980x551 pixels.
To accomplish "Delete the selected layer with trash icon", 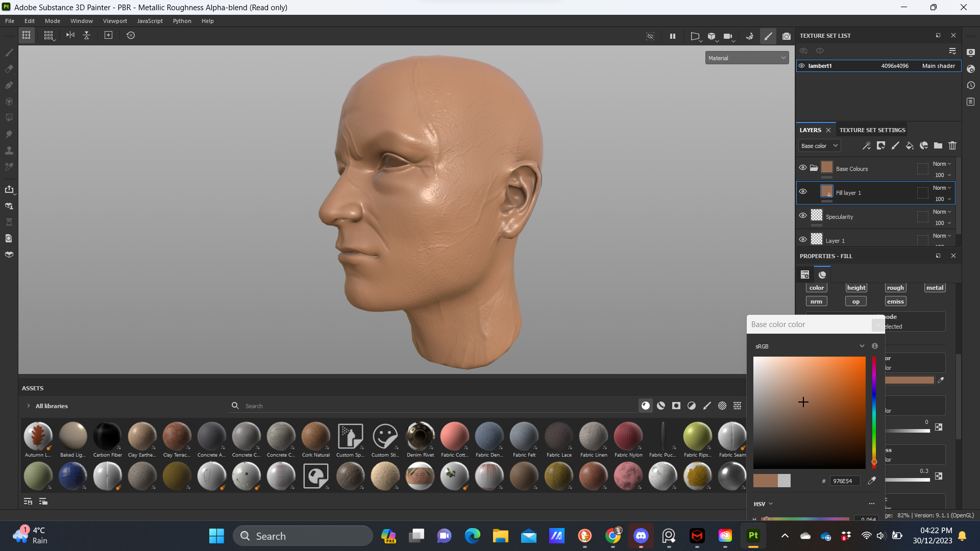I will (x=952, y=146).
